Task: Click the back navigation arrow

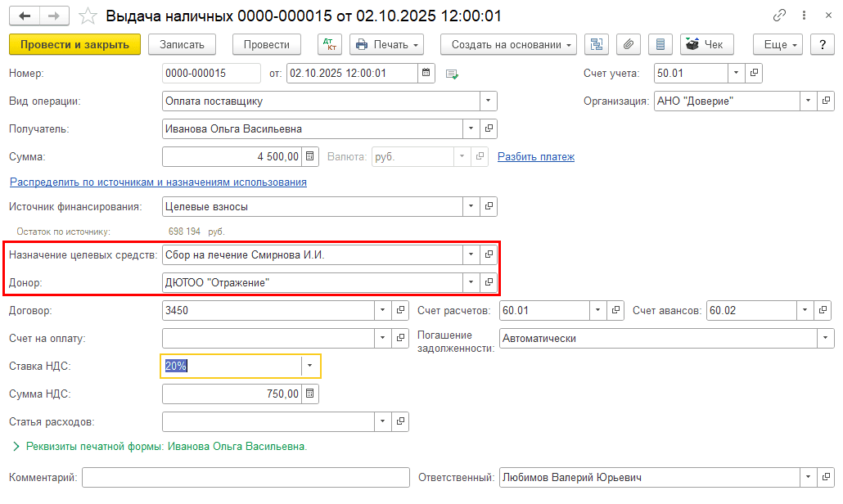Action: (x=26, y=16)
